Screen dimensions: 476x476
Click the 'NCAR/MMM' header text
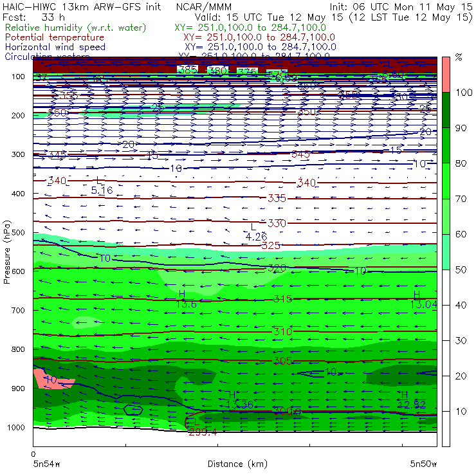coord(204,7)
